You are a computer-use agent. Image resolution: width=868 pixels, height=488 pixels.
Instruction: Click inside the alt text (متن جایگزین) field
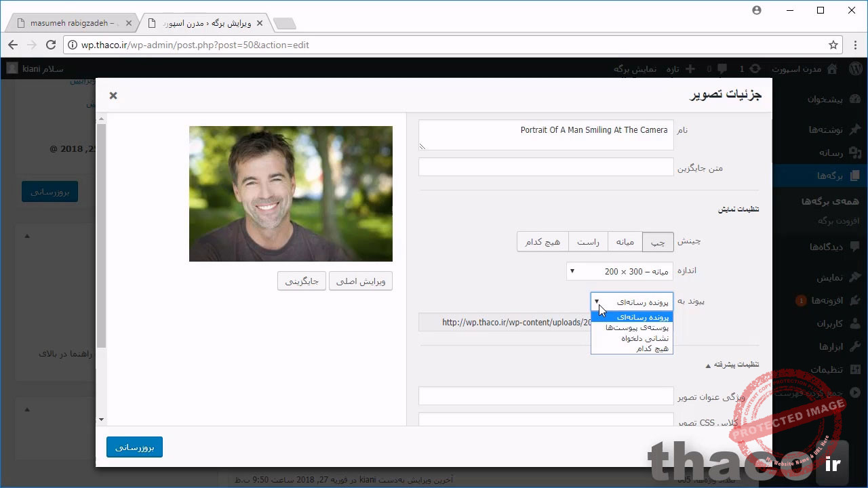546,167
